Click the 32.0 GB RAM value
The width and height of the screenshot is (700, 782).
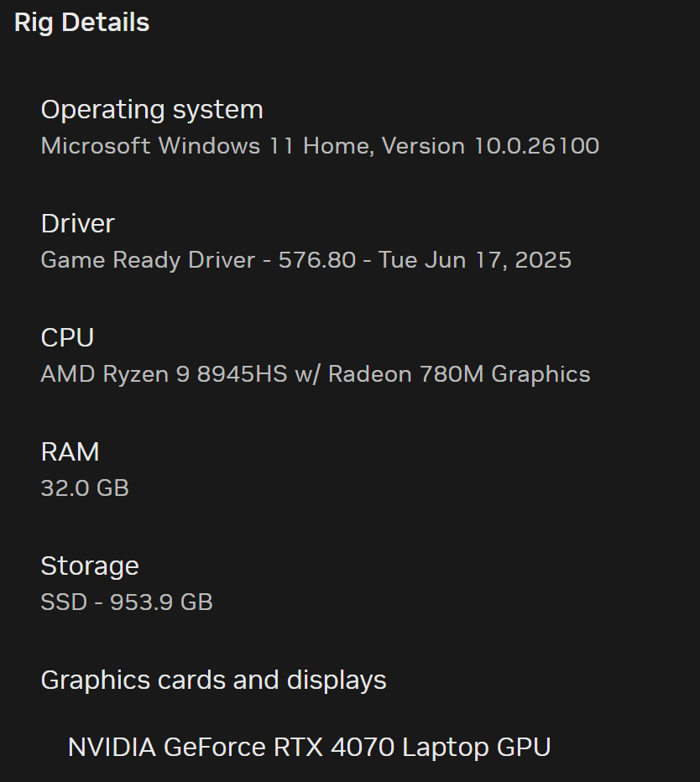click(85, 488)
